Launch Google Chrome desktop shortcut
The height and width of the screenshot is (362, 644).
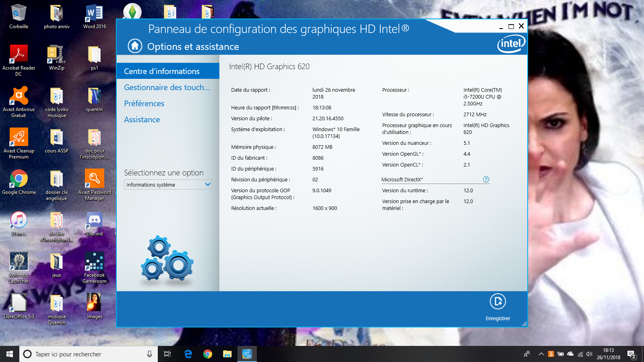click(19, 183)
